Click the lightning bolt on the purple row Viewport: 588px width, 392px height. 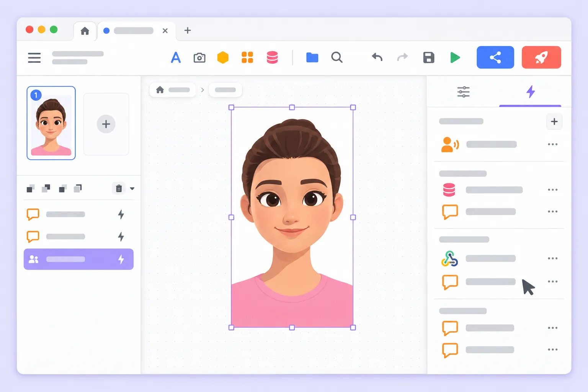pos(121,259)
